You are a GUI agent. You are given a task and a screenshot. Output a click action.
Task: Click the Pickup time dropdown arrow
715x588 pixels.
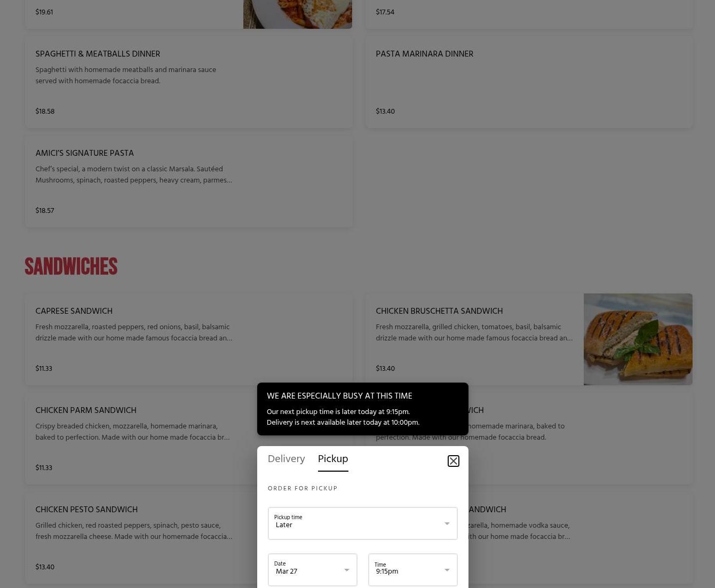point(447,523)
